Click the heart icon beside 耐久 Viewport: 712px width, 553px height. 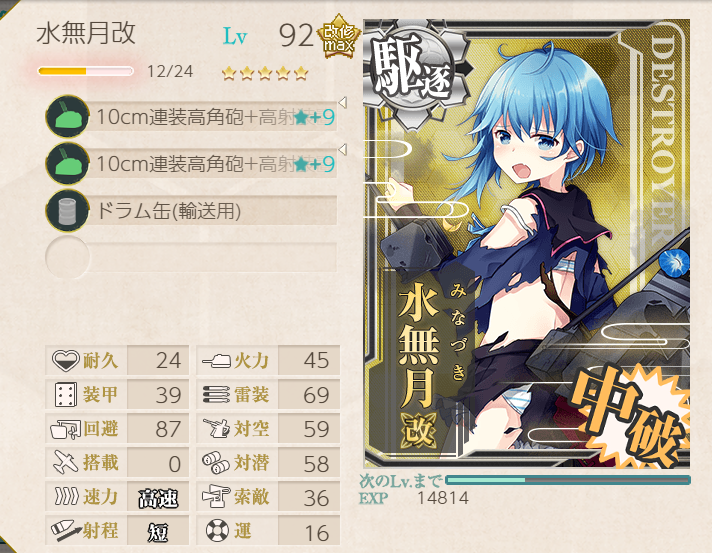click(x=65, y=361)
